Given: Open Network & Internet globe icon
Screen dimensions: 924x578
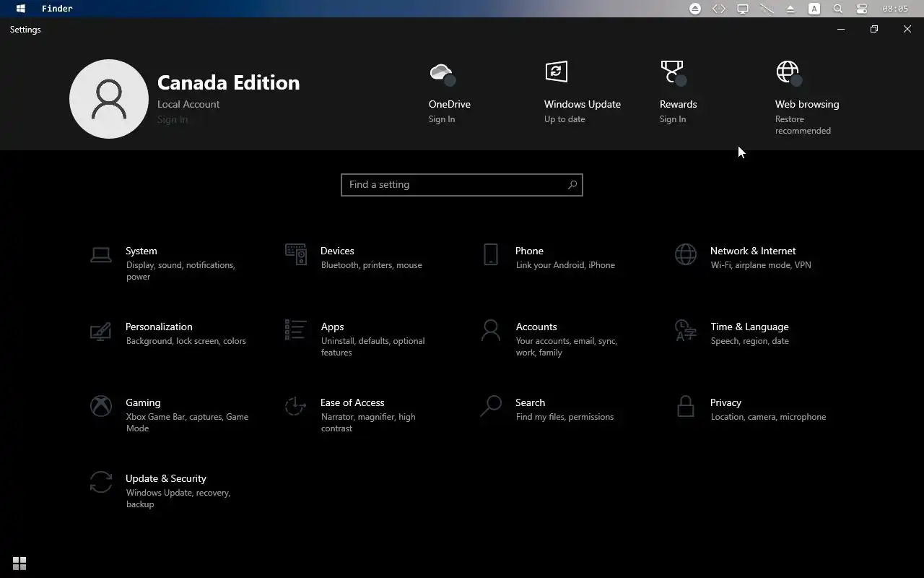Looking at the screenshot, I should [686, 254].
